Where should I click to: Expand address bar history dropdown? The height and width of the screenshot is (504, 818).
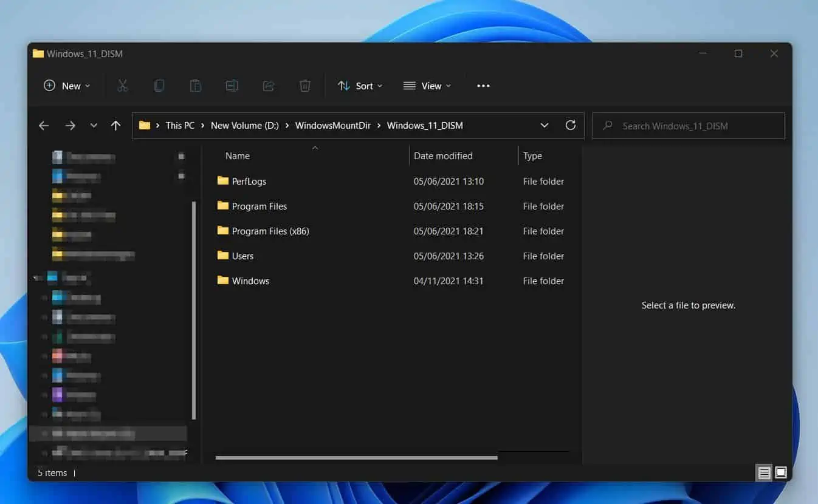[x=545, y=126]
